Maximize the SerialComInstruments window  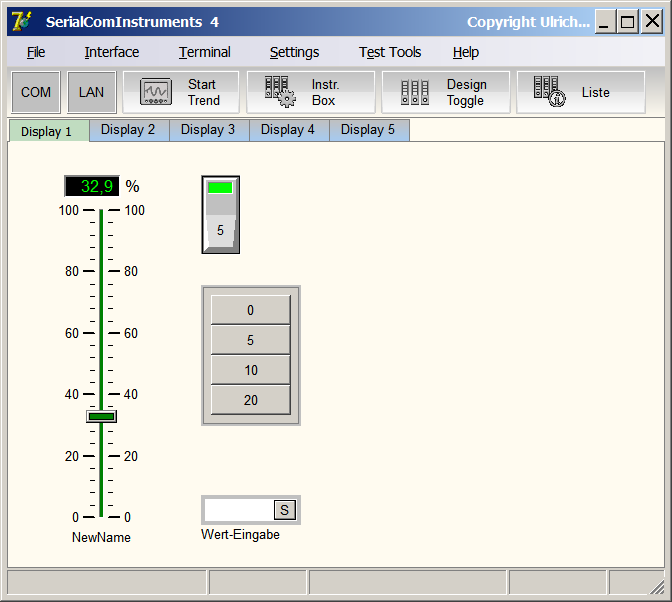tap(628, 21)
